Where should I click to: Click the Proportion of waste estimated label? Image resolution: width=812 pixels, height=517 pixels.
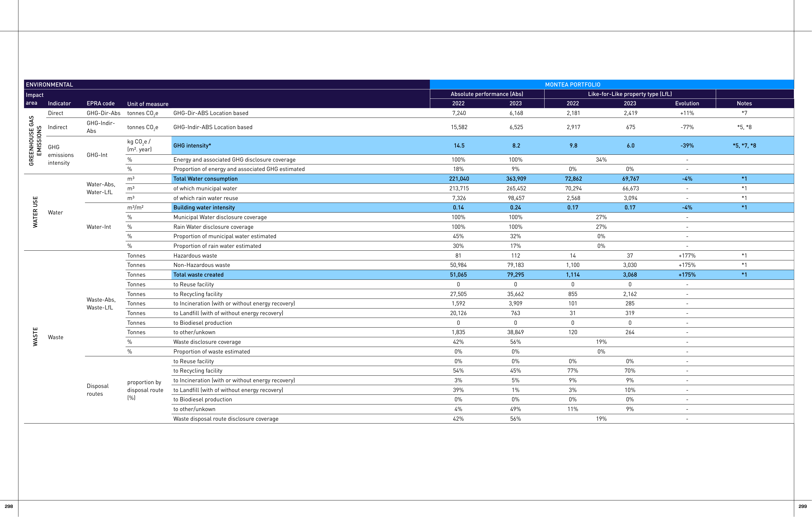(212, 352)
